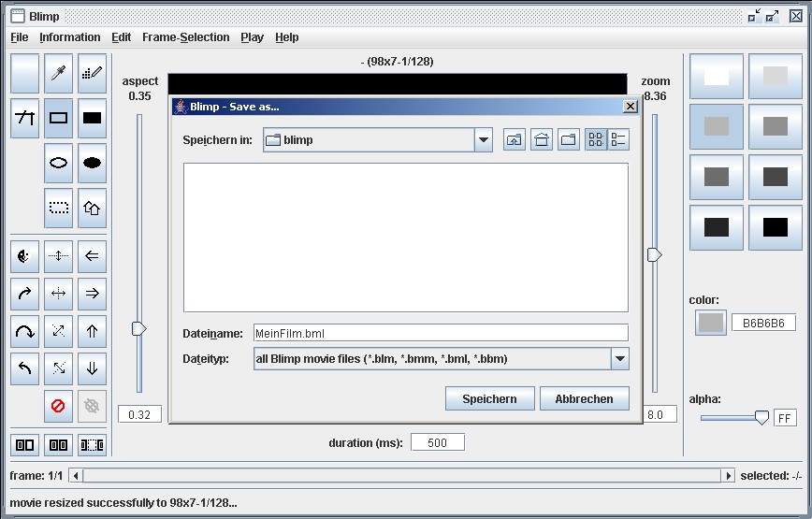
Task: Open the Dateityp file type dropdown
Action: [x=620, y=358]
